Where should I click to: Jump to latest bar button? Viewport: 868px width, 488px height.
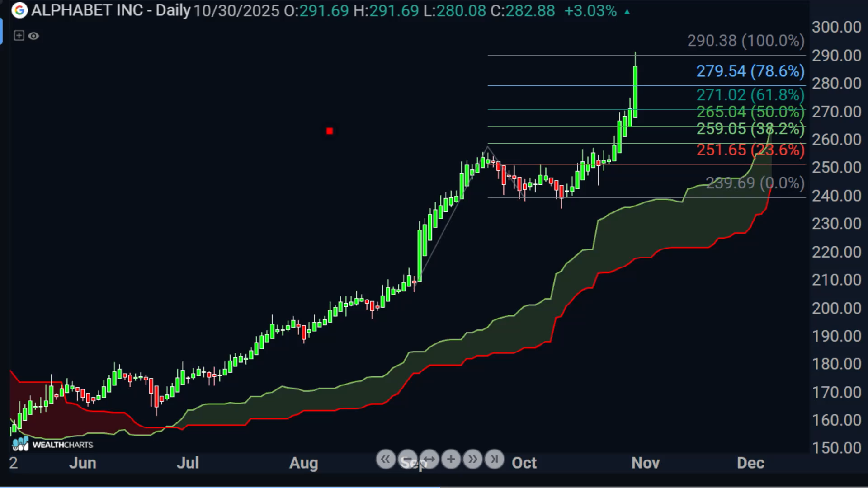click(494, 460)
